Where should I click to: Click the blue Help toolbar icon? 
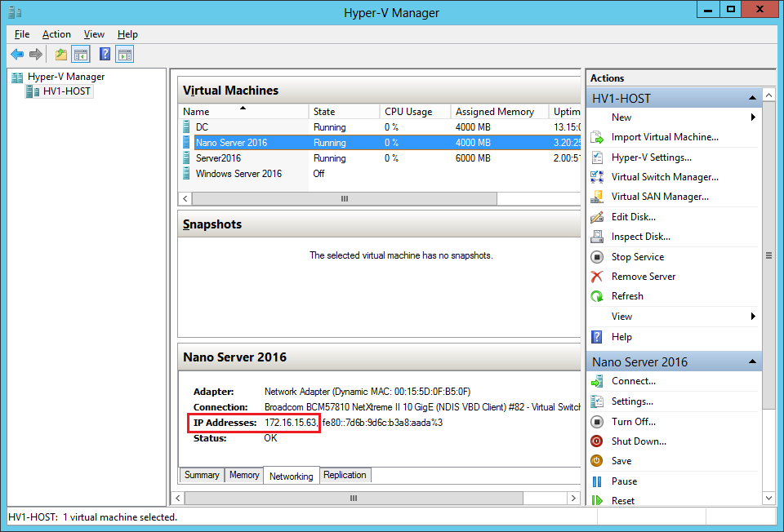pos(105,54)
